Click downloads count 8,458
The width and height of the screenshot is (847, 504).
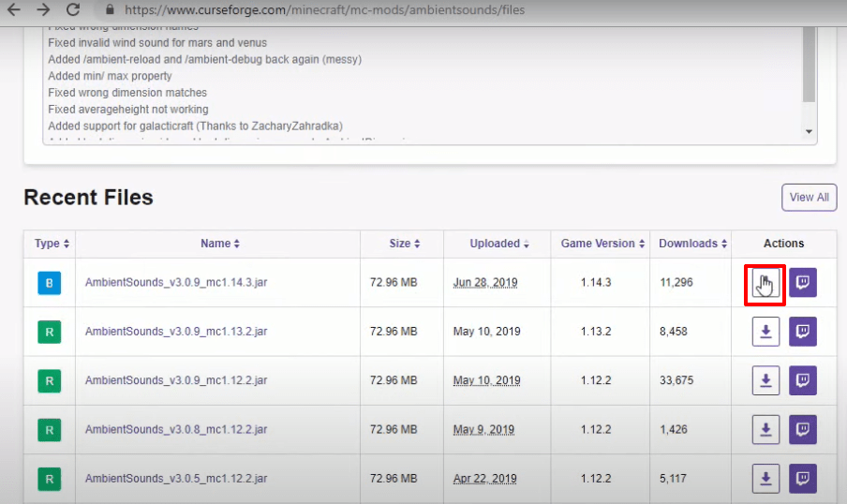click(x=674, y=332)
